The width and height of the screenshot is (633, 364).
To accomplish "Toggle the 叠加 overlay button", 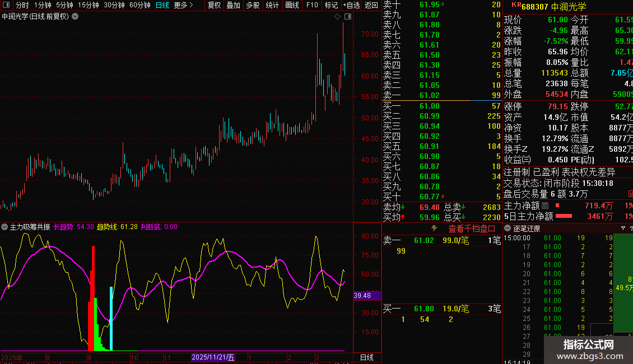I will (233, 5).
